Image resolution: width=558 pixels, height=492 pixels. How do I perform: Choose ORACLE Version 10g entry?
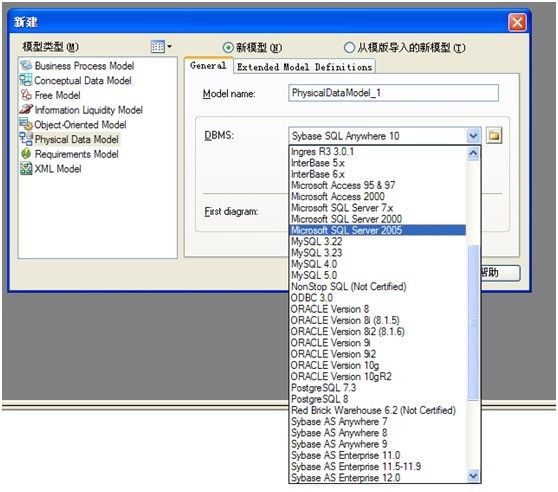coord(378,365)
